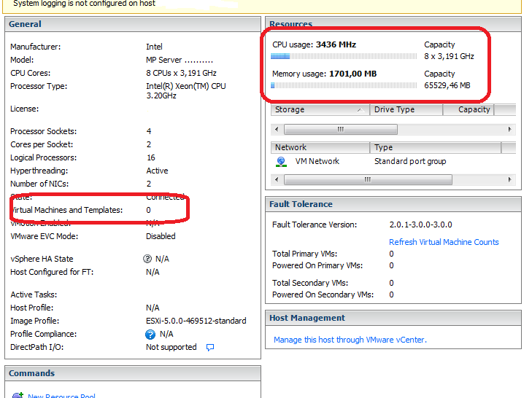Click the Processor Type Intel Xeon value
This screenshot has height=398, width=532.
186,91
